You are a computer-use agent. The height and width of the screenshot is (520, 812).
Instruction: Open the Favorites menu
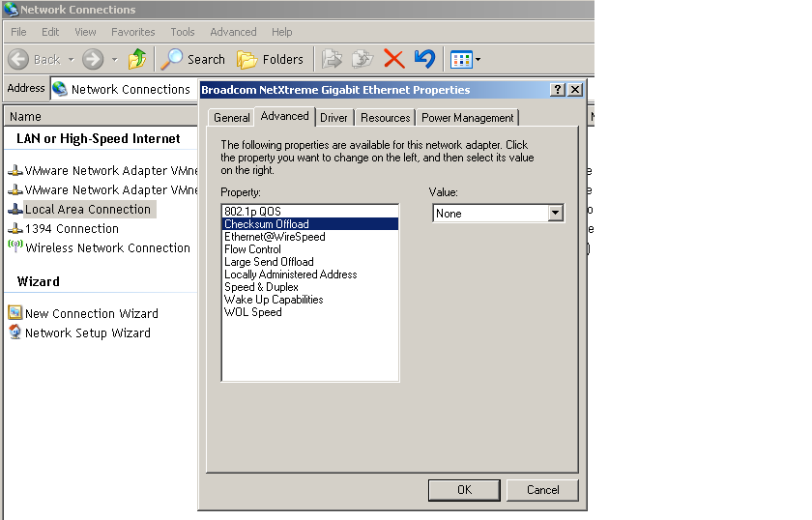[x=133, y=32]
